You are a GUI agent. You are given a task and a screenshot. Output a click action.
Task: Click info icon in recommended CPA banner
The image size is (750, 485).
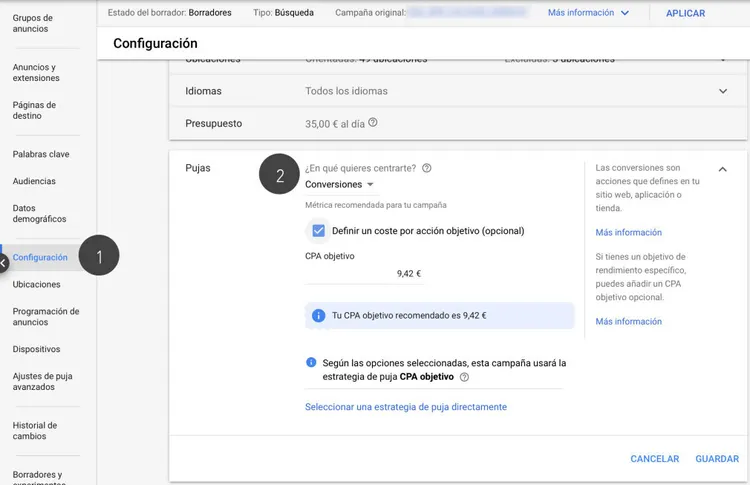[318, 316]
